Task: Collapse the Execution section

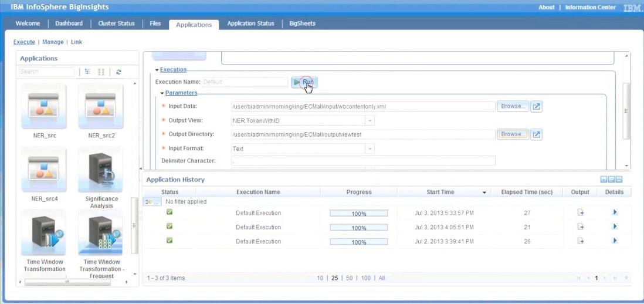Action: click(x=157, y=70)
